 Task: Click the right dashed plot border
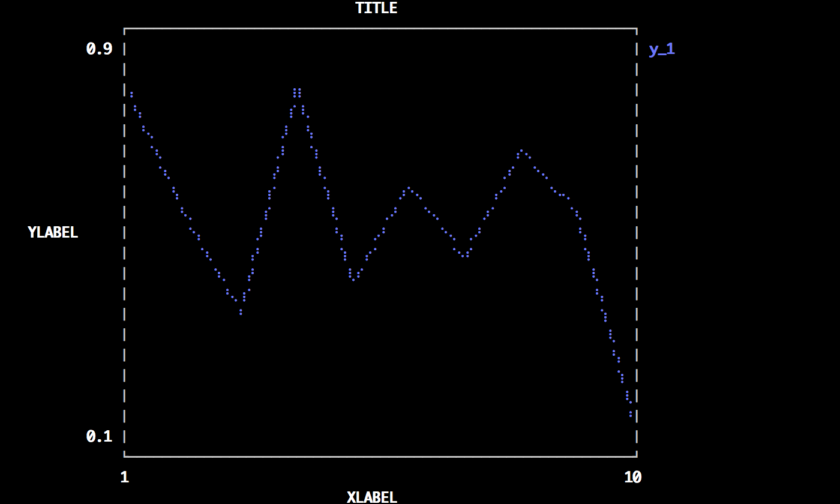(x=637, y=240)
